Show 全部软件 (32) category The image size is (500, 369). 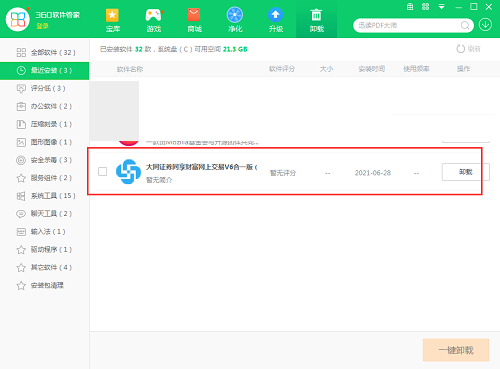point(45,52)
